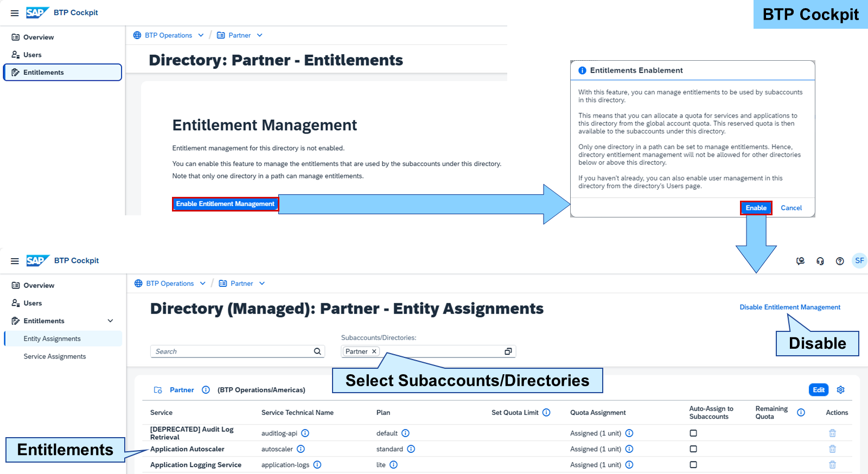Delete the Audit Log Retrieval entitlement
Viewport: 868px width, 474px height.
[832, 433]
